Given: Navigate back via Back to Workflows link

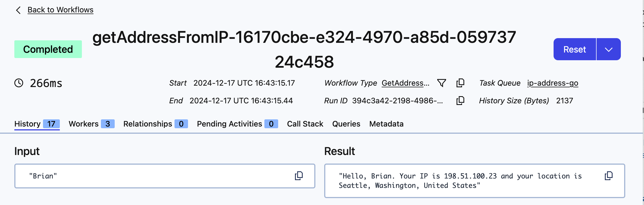Looking at the screenshot, I should pyautogui.click(x=60, y=10).
